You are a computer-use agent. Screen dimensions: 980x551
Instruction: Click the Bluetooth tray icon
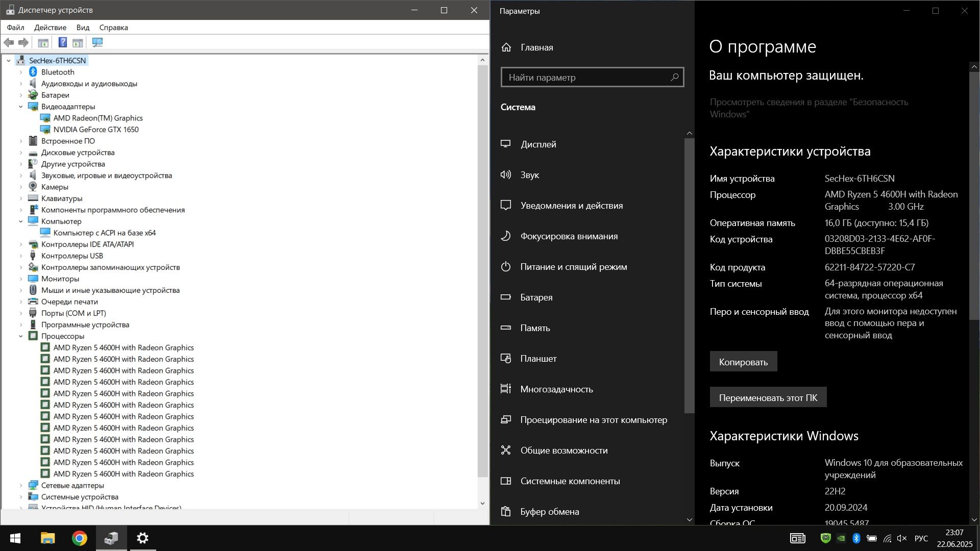856,538
